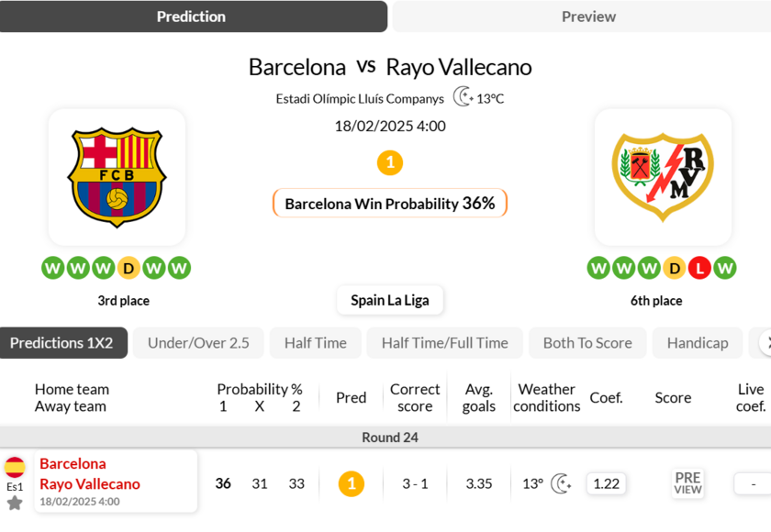
Task: Click the orange prediction 1 badge in header
Action: pos(390,163)
